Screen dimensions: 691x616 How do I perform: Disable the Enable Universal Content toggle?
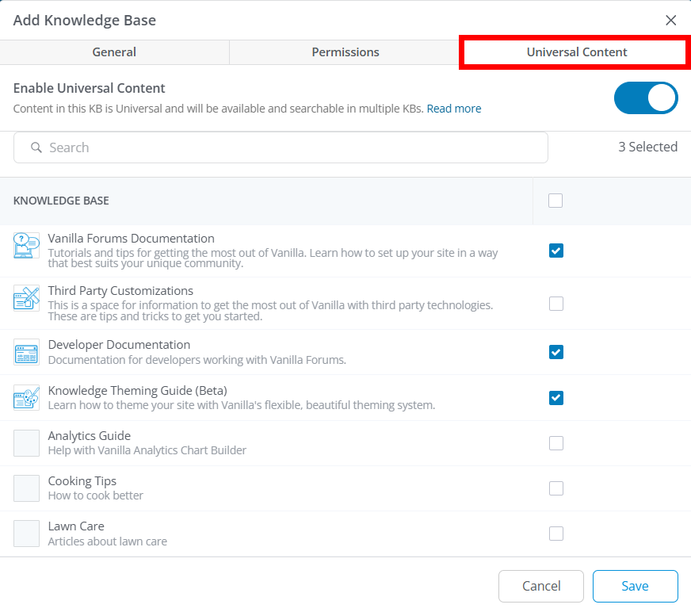point(645,98)
